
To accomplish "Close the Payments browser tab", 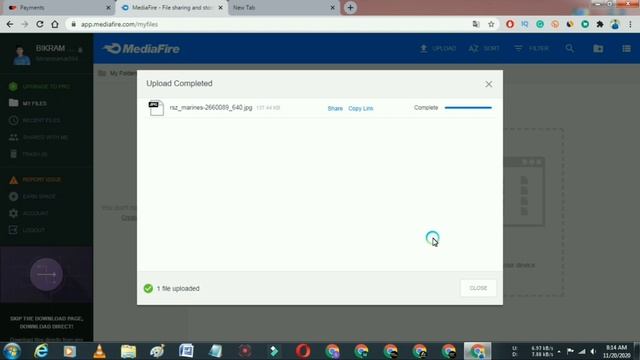I will point(108,8).
